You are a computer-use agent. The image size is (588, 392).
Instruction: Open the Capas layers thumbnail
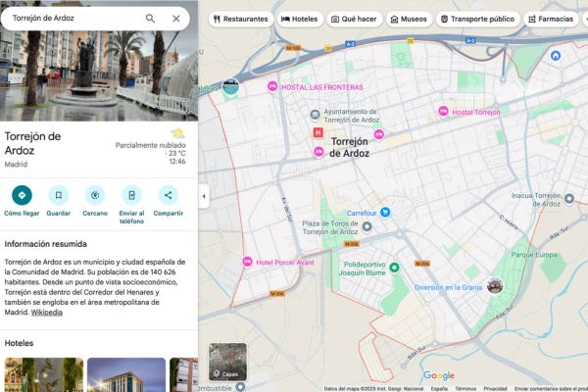227,362
